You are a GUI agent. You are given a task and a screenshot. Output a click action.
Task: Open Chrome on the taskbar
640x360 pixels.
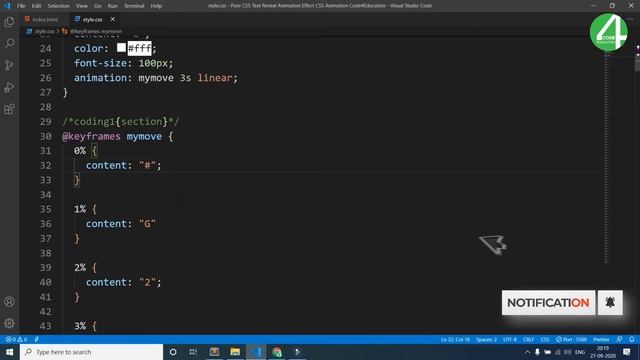click(x=277, y=352)
